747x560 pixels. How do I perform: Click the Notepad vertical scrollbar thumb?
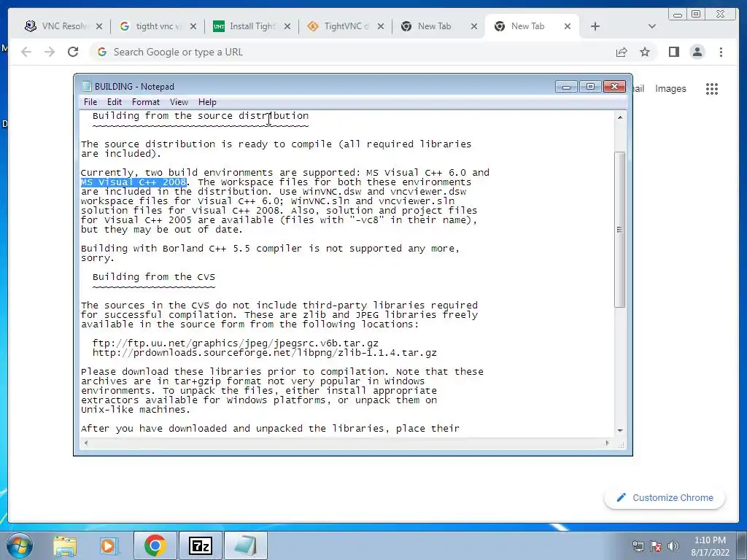click(x=619, y=230)
